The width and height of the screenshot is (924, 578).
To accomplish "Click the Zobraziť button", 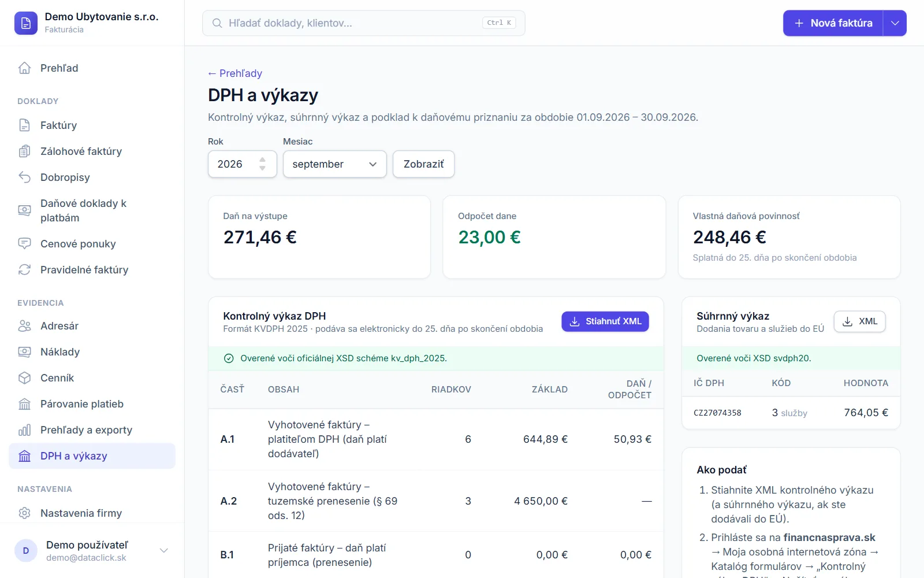I will point(424,164).
